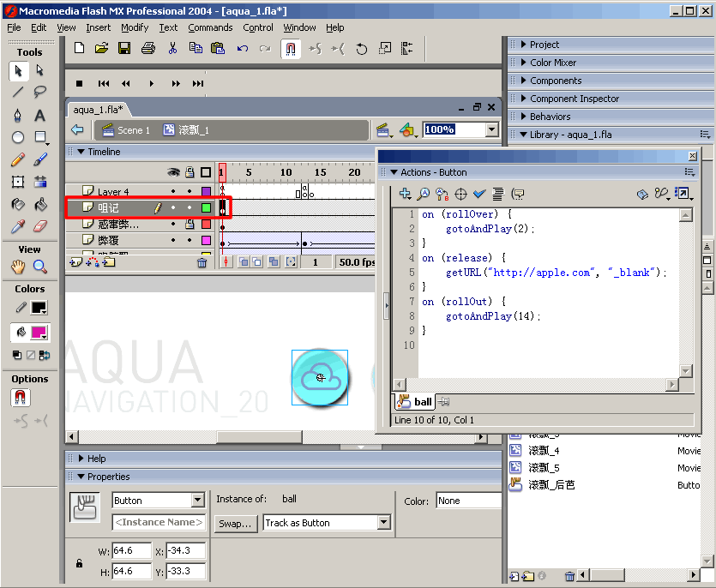Image resolution: width=716 pixels, height=588 pixels.
Task: Go back with the Scene 1 breadcrumb
Action: pos(127,130)
